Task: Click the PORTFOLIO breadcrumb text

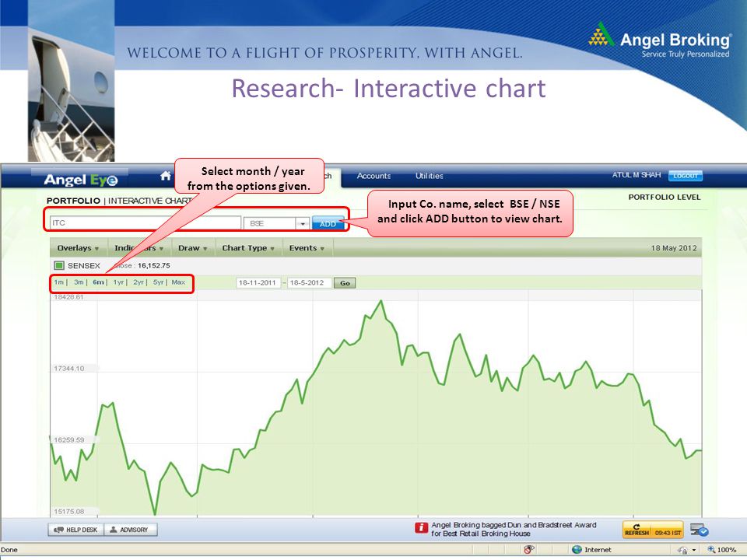Action: 73,201
